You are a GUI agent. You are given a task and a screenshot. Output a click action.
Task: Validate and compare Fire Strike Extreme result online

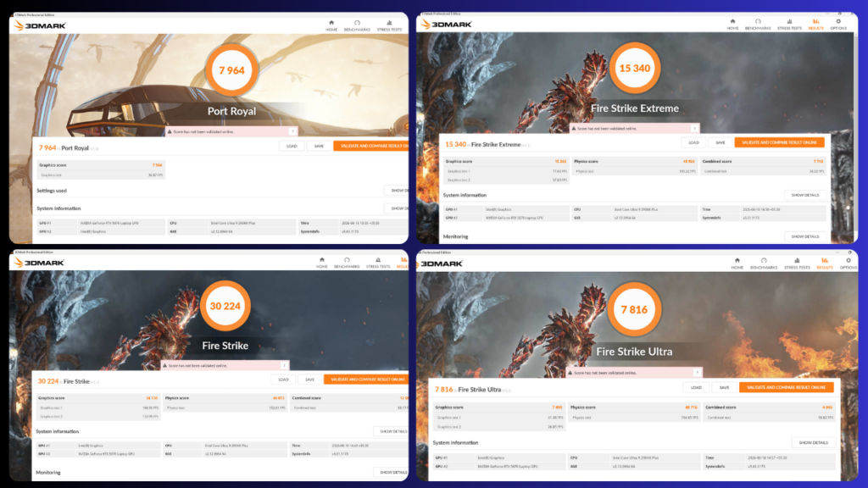coord(780,142)
